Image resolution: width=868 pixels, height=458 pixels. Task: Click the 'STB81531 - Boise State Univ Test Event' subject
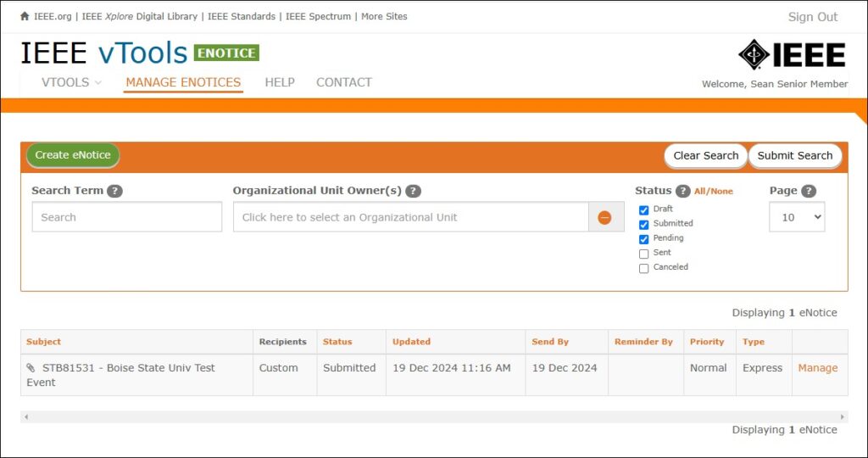coord(120,375)
